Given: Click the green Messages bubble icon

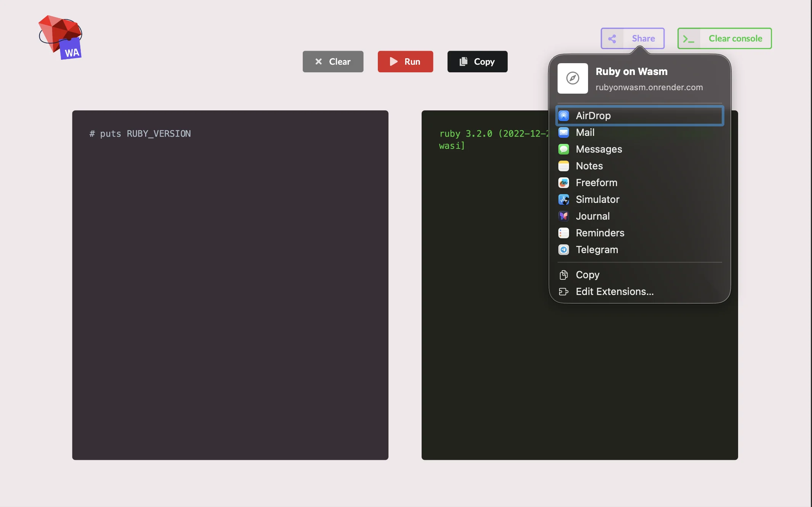Looking at the screenshot, I should pos(564,149).
